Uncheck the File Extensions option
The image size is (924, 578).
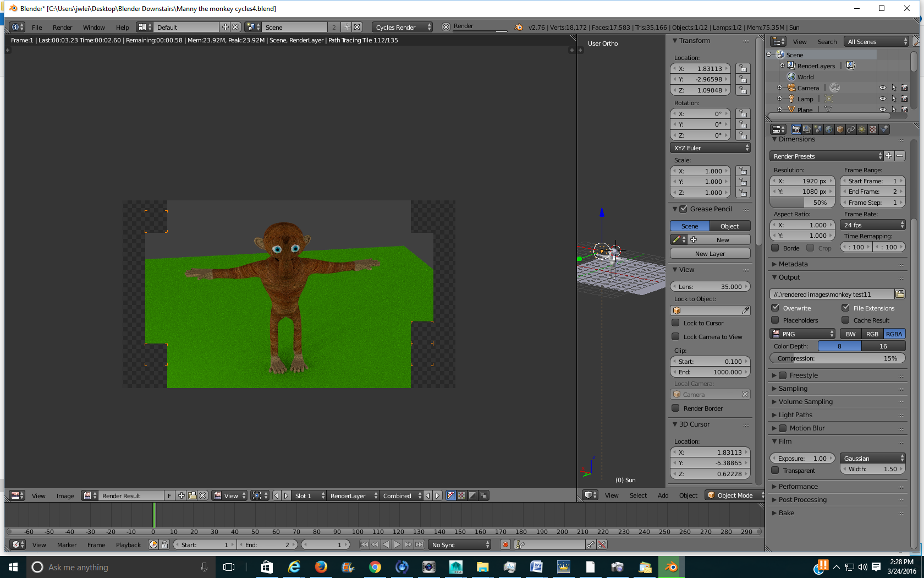pos(845,308)
